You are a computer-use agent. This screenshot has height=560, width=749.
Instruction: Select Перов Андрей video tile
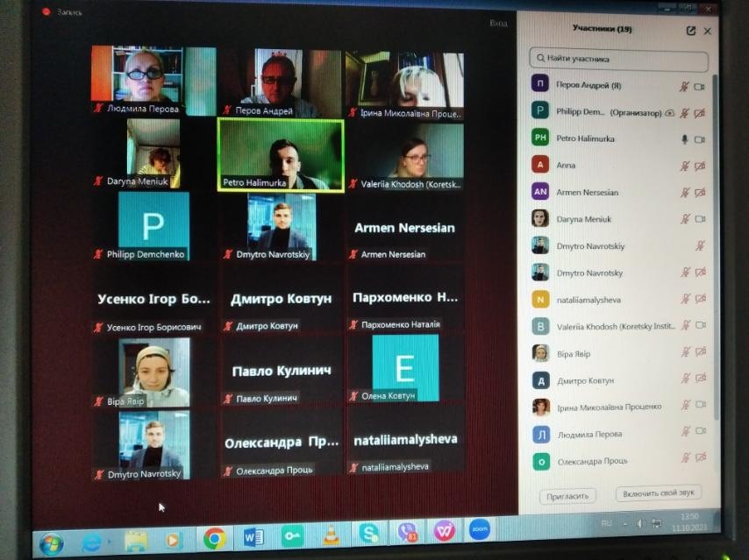coord(281,82)
